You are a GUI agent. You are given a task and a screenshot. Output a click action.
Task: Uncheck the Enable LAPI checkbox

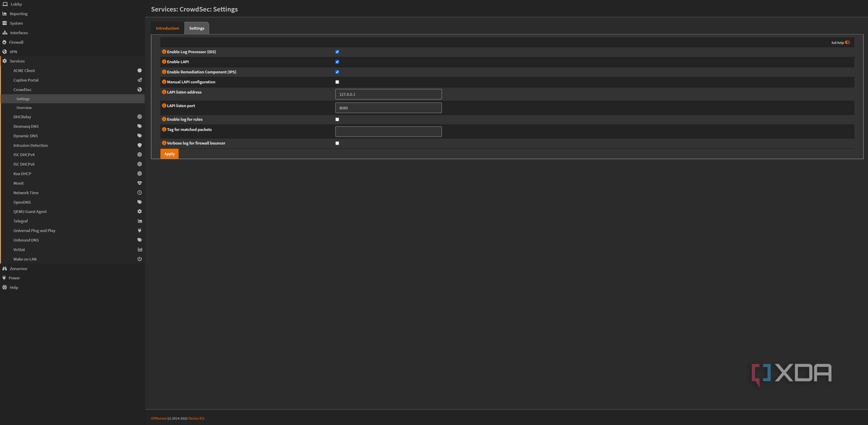[x=337, y=62]
